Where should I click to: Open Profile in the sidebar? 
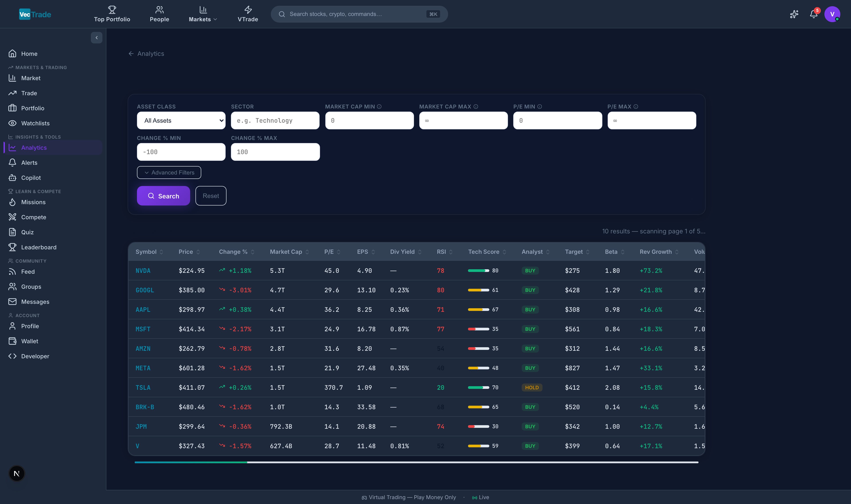click(53, 326)
